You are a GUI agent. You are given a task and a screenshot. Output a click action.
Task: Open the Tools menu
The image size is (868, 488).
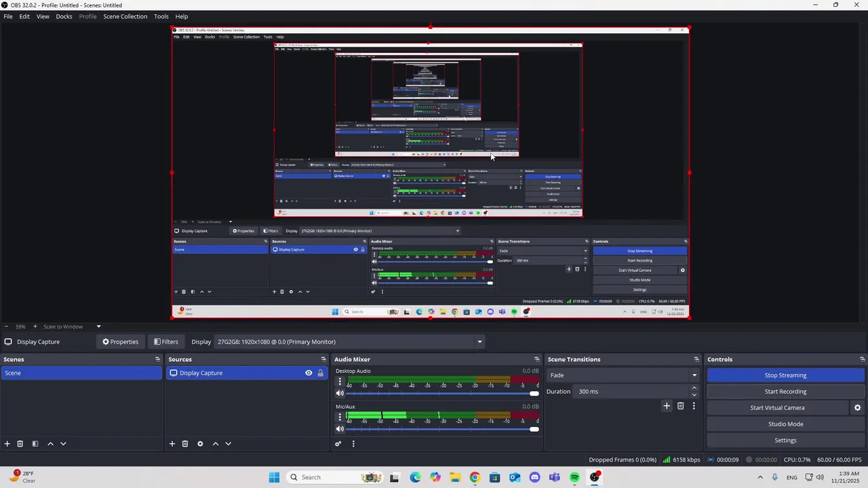point(161,16)
